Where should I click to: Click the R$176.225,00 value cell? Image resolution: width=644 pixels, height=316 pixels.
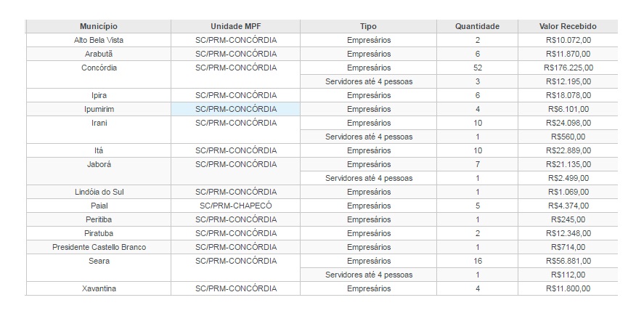point(570,68)
